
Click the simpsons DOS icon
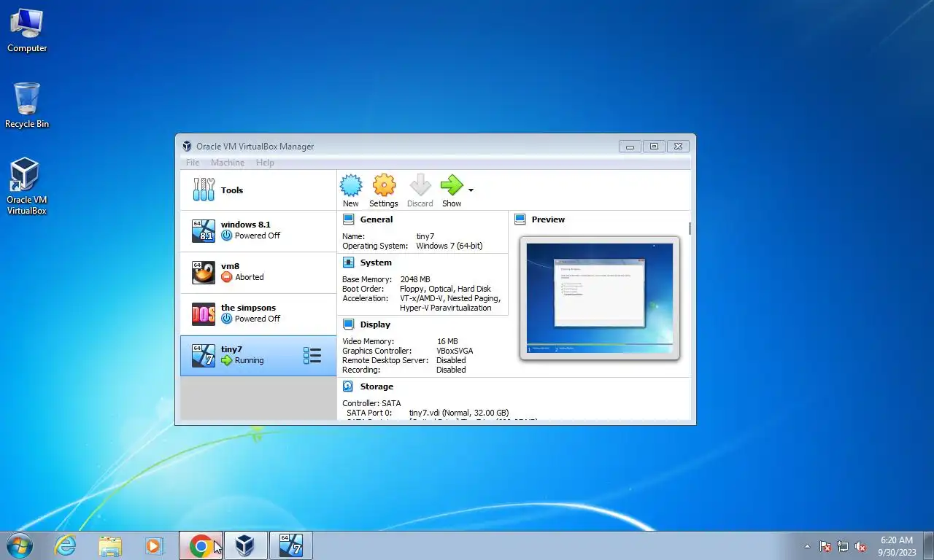click(x=204, y=314)
